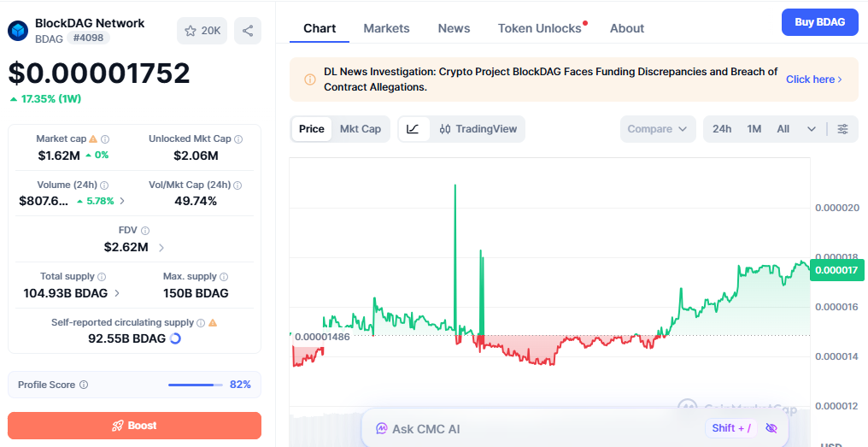Open the Unlocked Mkt Cap info icon
This screenshot has height=447, width=868.
(238, 139)
